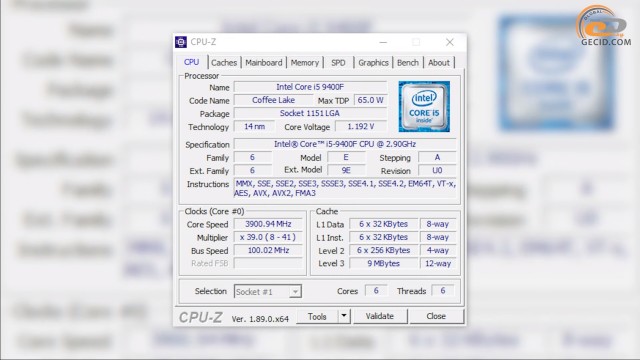
Task: Minimize the CPU-Z window
Action: point(383,42)
